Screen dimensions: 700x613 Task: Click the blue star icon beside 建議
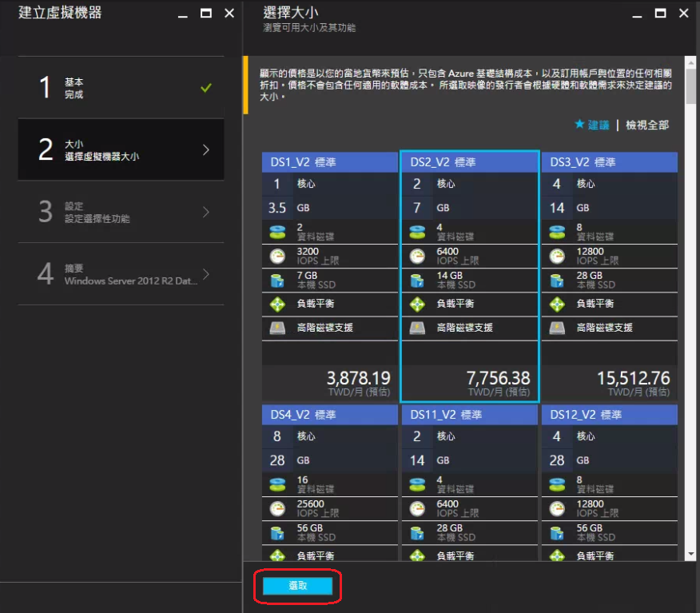coord(579,124)
